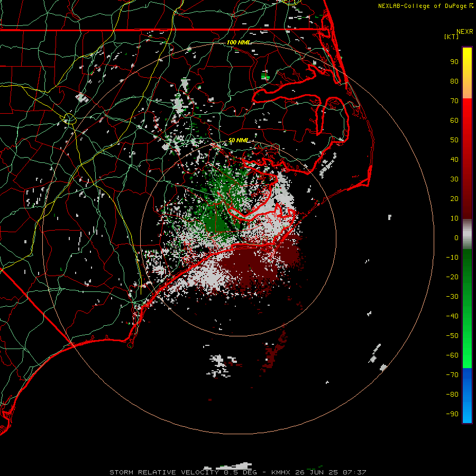Click the 50 knot scale label
Viewport: 476px width, 476px height.
(x=454, y=140)
